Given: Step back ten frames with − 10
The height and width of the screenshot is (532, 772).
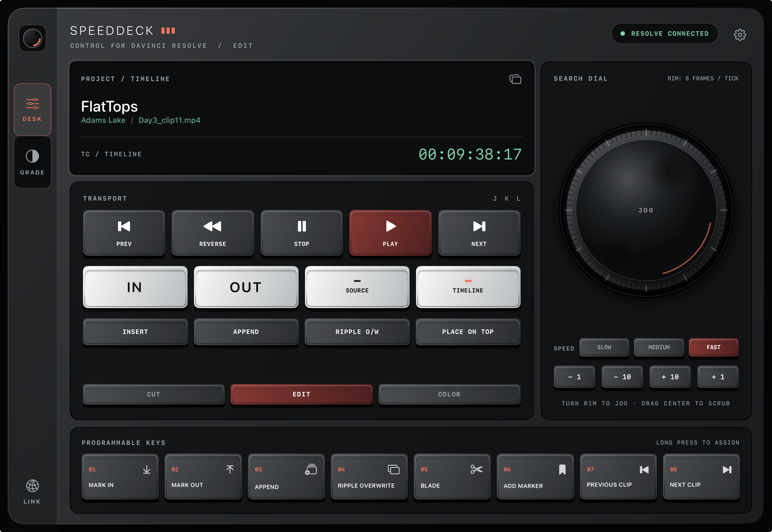Looking at the screenshot, I should (x=622, y=377).
